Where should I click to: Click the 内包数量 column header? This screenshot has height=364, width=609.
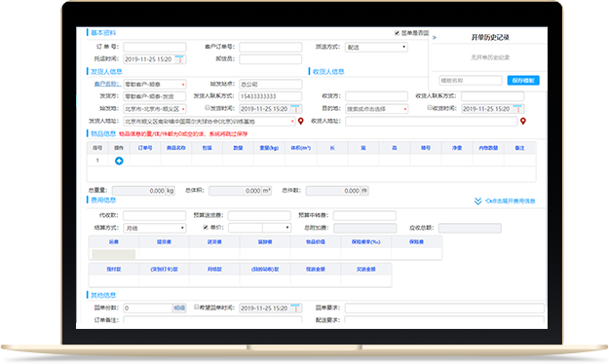coord(488,148)
